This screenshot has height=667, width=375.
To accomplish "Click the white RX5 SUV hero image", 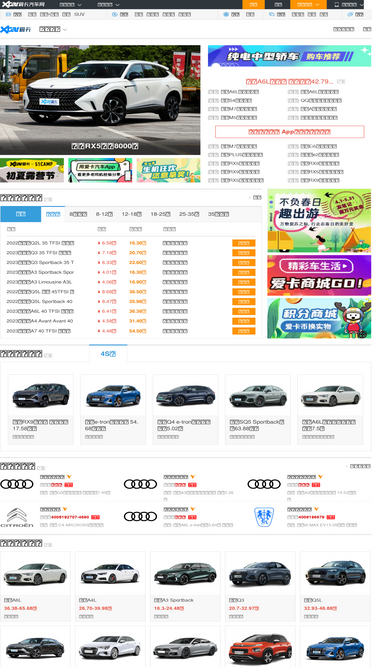I will point(100,100).
